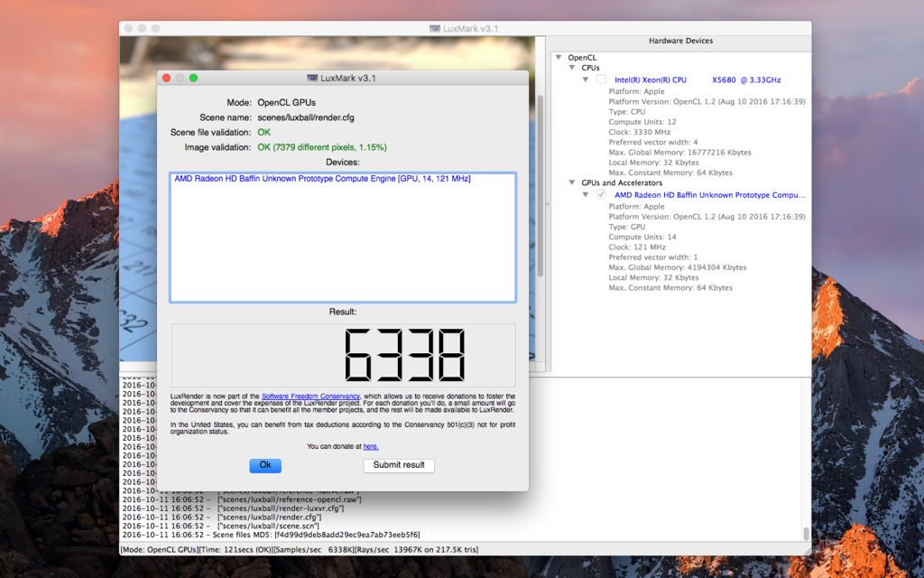Click the green zoom button of the dialog
This screenshot has height=578, width=924.
193,78
